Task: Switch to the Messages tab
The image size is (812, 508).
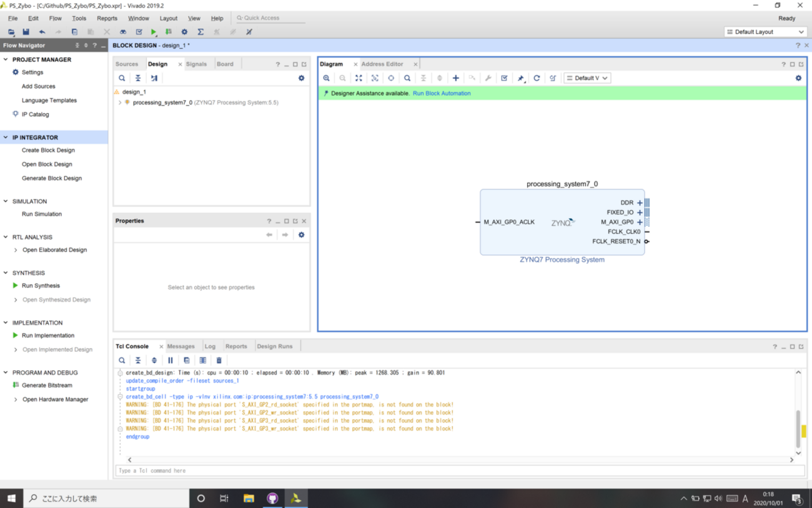Action: point(181,346)
